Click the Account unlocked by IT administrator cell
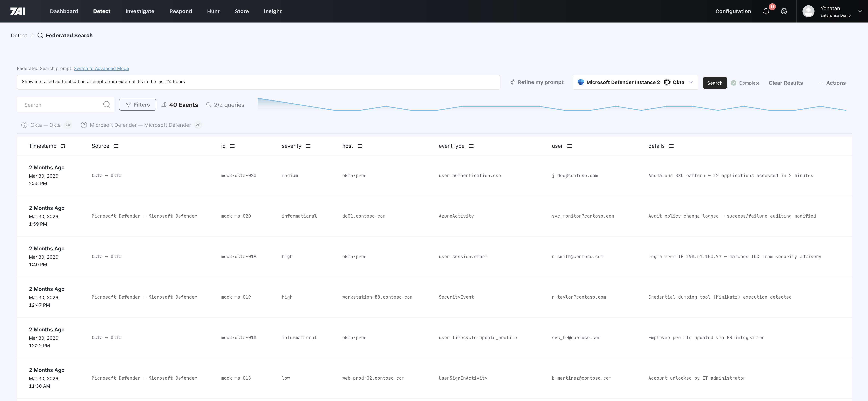This screenshot has width=868, height=401. (x=697, y=378)
